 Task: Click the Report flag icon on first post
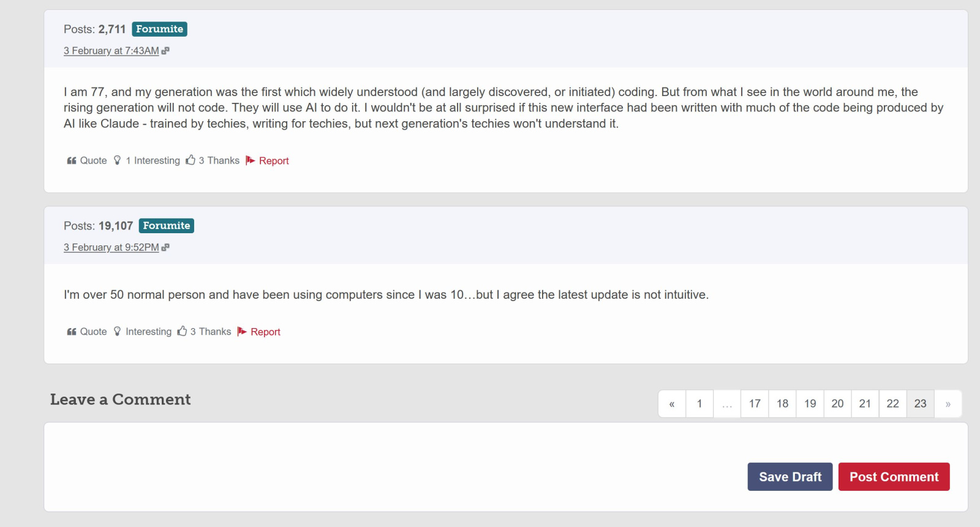tap(251, 160)
